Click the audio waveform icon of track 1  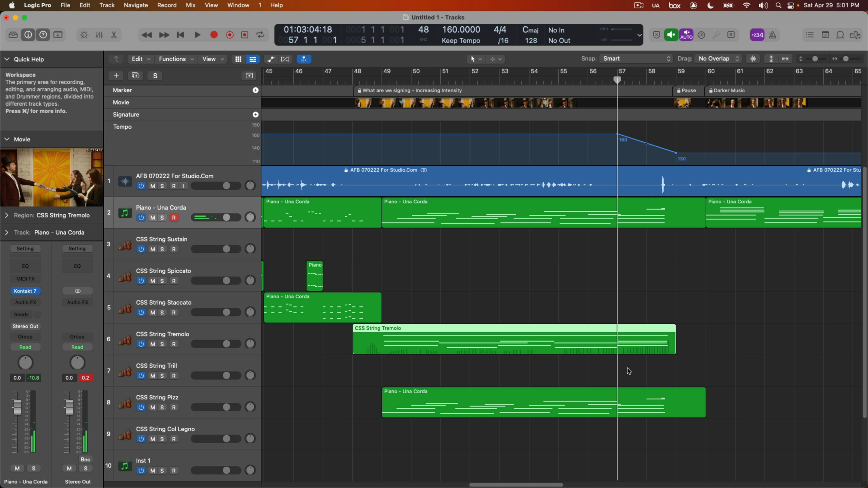point(125,181)
